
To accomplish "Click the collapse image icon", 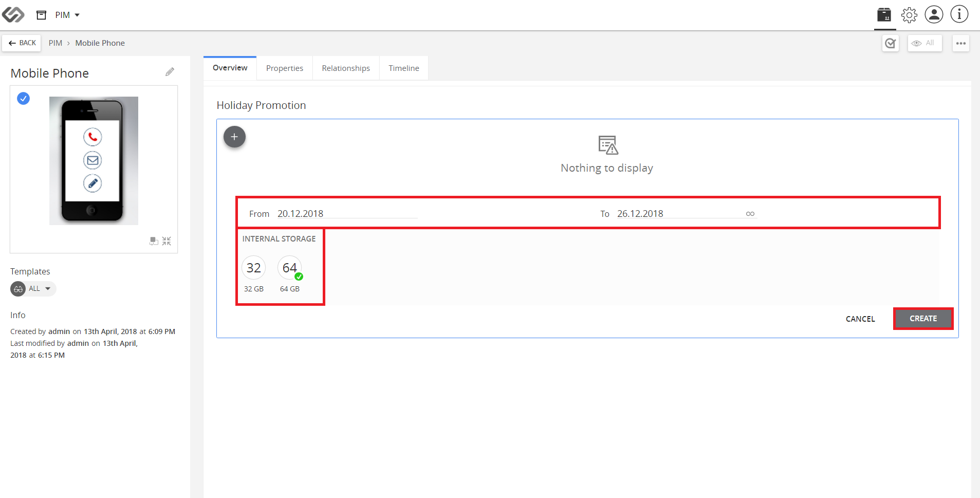I will pos(167,241).
